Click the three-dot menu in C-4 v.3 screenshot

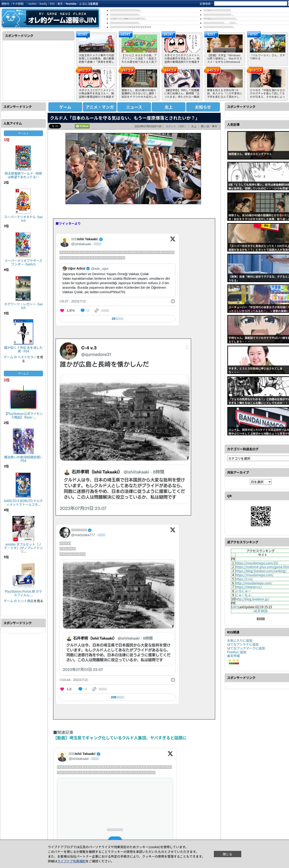(x=187, y=347)
